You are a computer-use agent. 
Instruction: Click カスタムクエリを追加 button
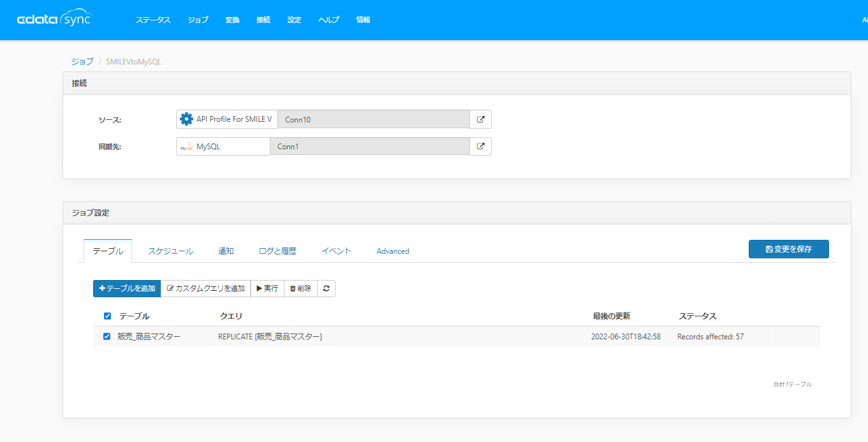tap(205, 288)
